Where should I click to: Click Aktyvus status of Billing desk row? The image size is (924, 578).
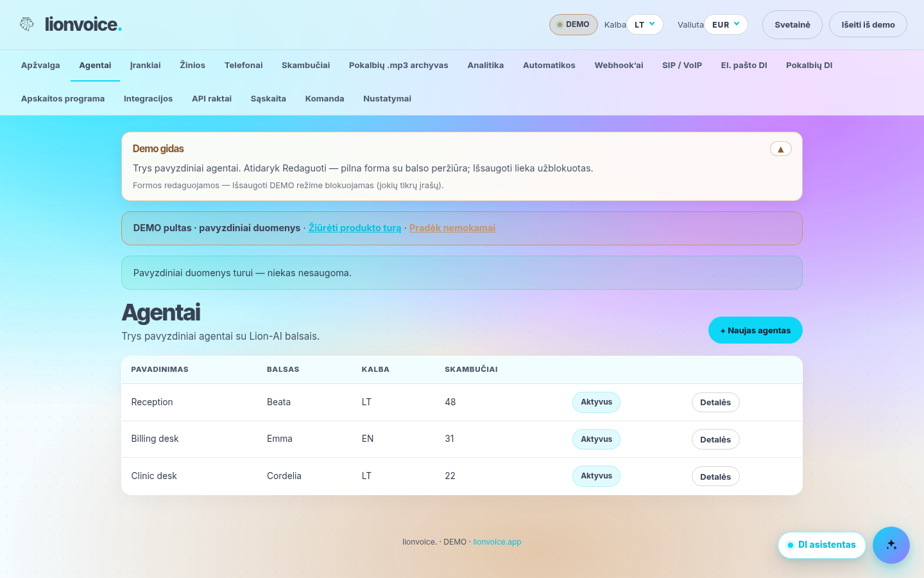tap(596, 439)
